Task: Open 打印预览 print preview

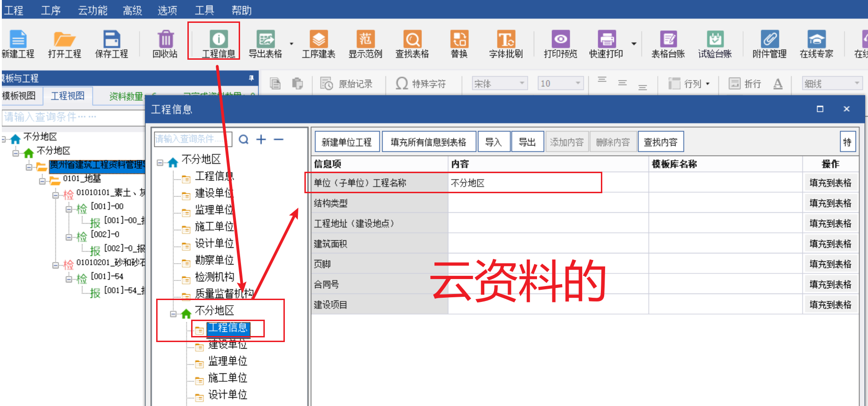Action: [560, 40]
